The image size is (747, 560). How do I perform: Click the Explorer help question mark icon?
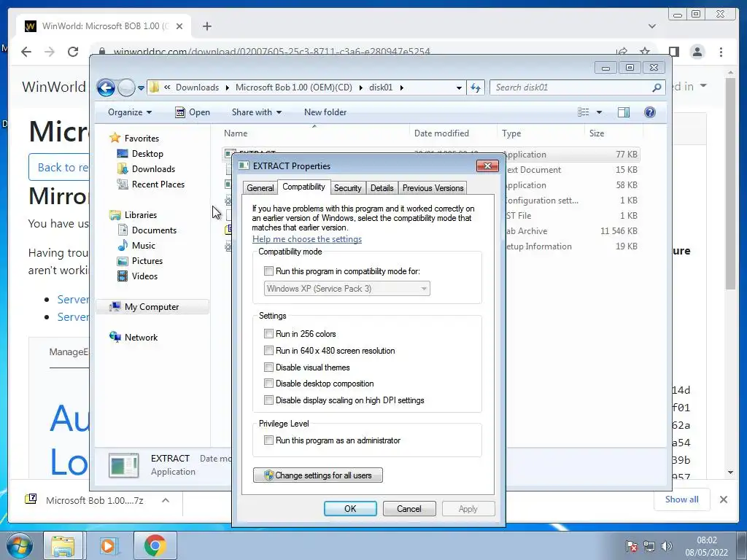point(650,112)
